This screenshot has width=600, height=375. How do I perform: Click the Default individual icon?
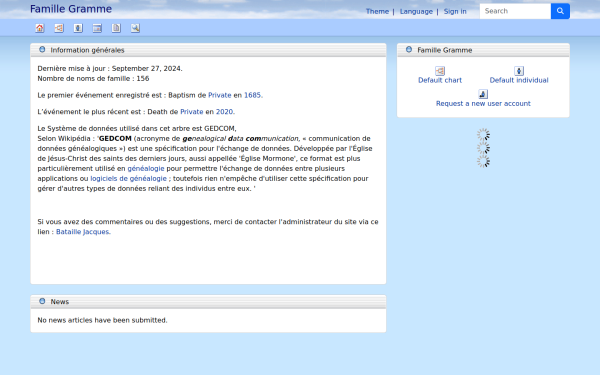[x=519, y=71]
